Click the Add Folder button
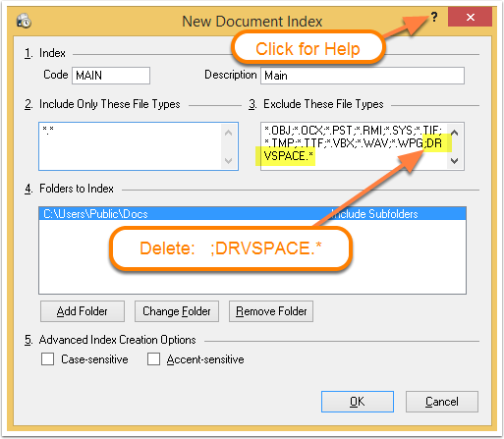The image size is (504, 439). (x=83, y=311)
